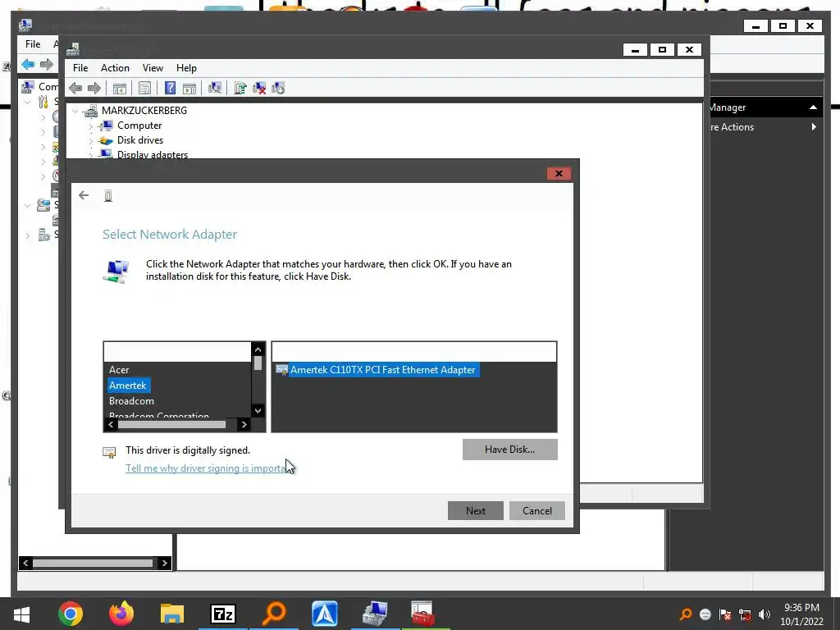Click Update device driver toolbar icon
The image size is (840, 630).
[240, 88]
